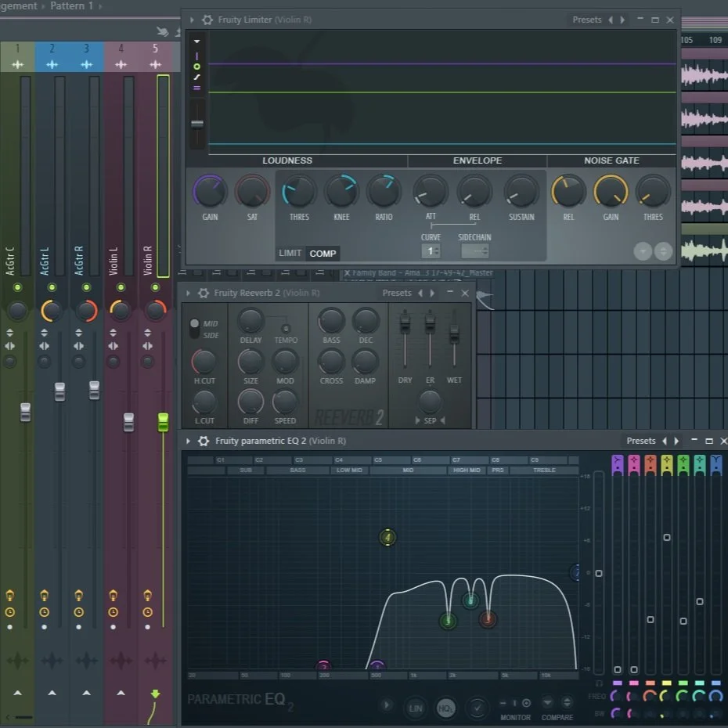The image size is (728, 728).
Task: Invert phase on the Violin L mixer track
Action: 113,333
